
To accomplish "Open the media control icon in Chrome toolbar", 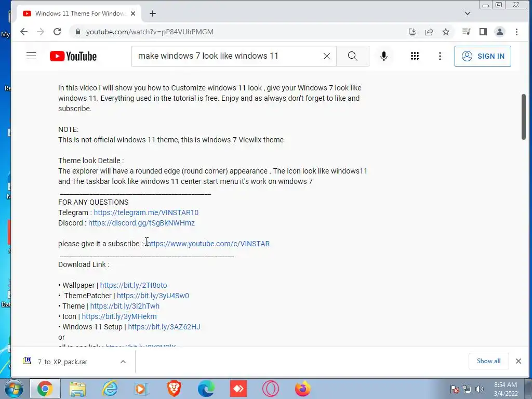I will [x=466, y=32].
